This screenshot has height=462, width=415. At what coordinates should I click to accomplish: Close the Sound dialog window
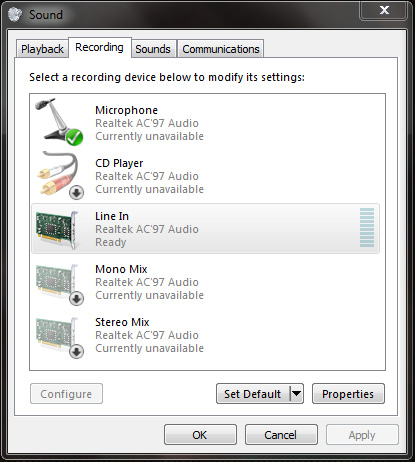(384, 10)
